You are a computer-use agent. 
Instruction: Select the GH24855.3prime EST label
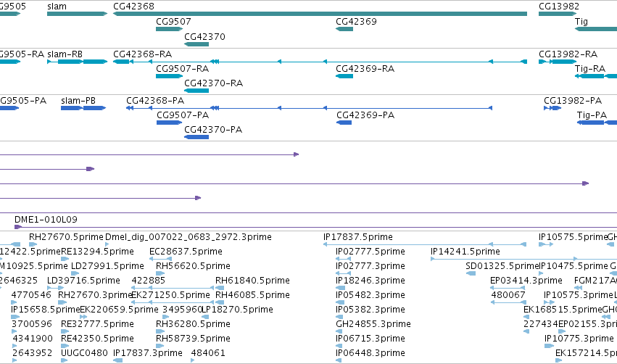point(373,324)
